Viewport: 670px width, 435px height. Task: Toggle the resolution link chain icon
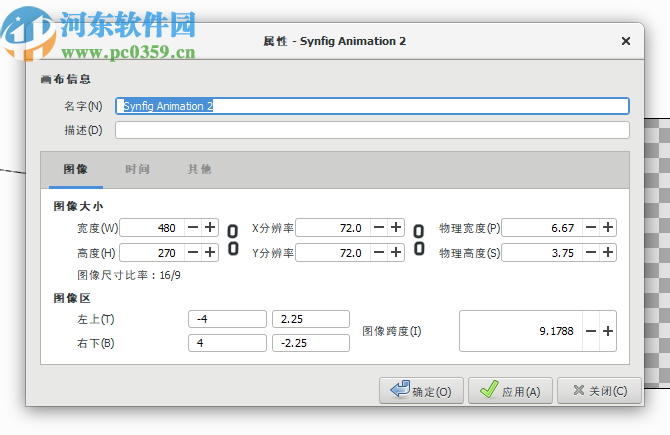419,240
